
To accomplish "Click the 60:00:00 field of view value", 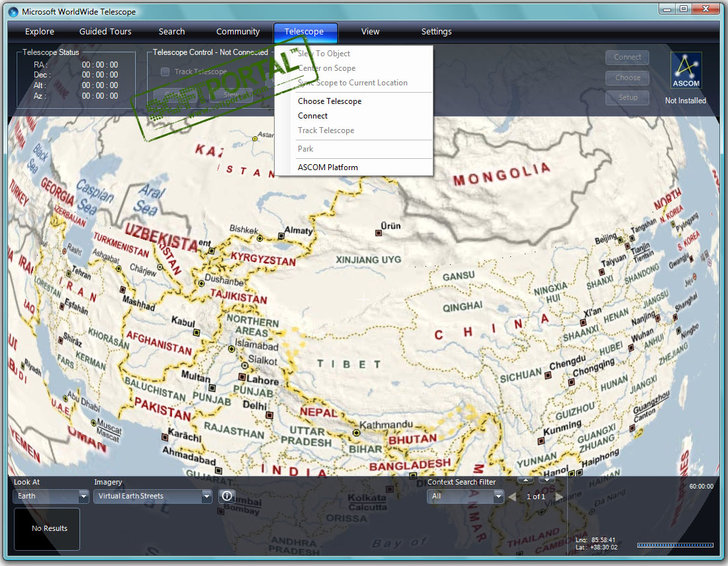I will tap(701, 486).
